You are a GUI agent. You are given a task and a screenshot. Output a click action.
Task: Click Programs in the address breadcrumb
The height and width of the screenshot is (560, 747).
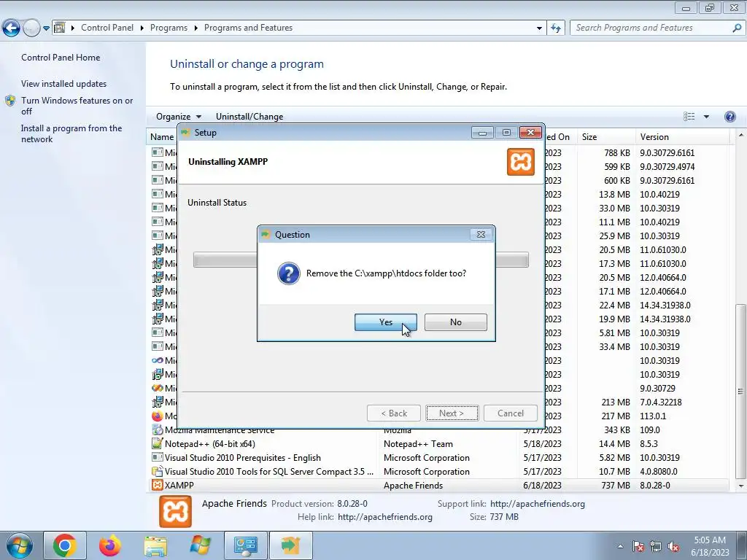click(x=169, y=28)
